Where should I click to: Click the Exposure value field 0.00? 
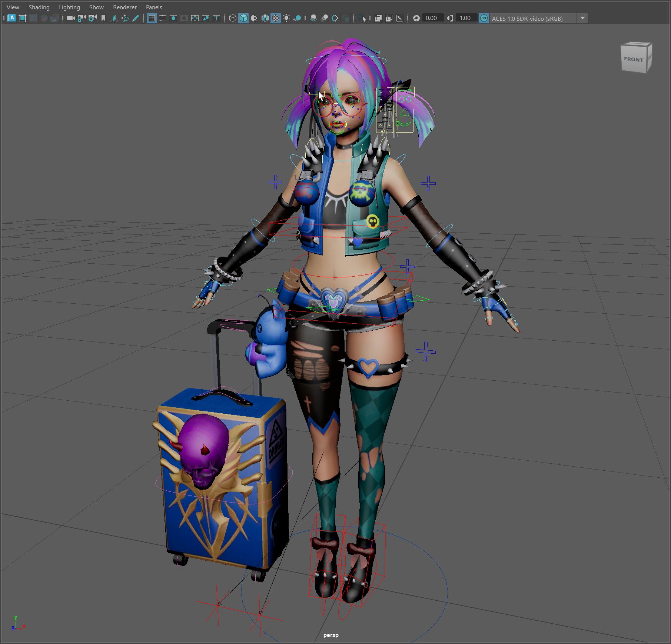click(433, 18)
